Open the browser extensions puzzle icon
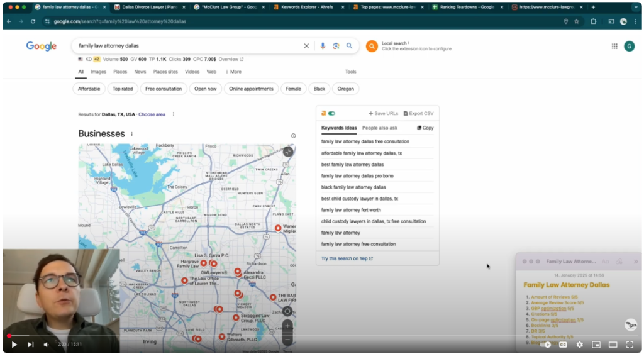The image size is (644, 354). [x=593, y=21]
